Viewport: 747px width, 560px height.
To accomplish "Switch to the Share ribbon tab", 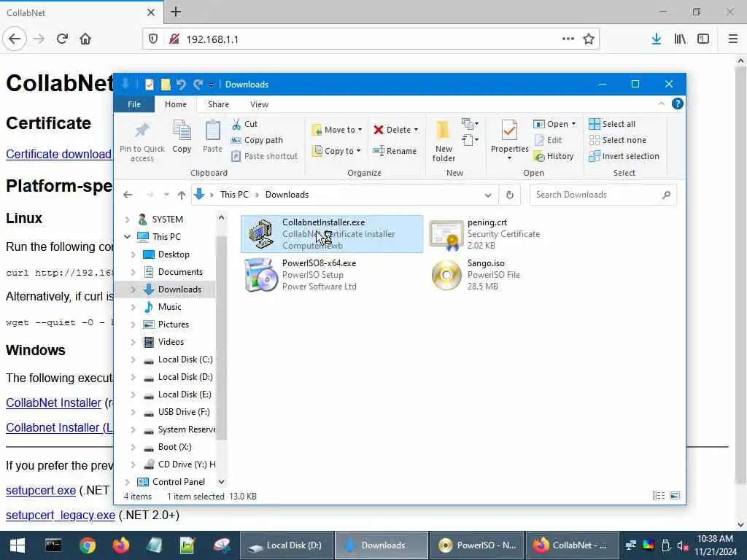I will tap(218, 104).
